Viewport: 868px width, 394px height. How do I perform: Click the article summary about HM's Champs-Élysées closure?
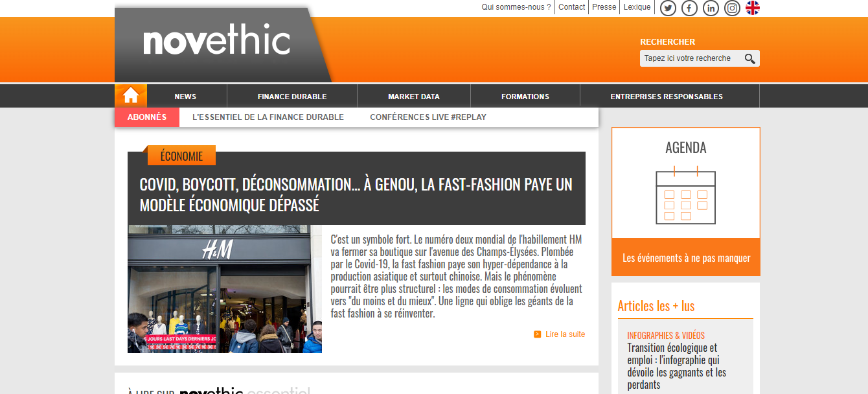457,276
